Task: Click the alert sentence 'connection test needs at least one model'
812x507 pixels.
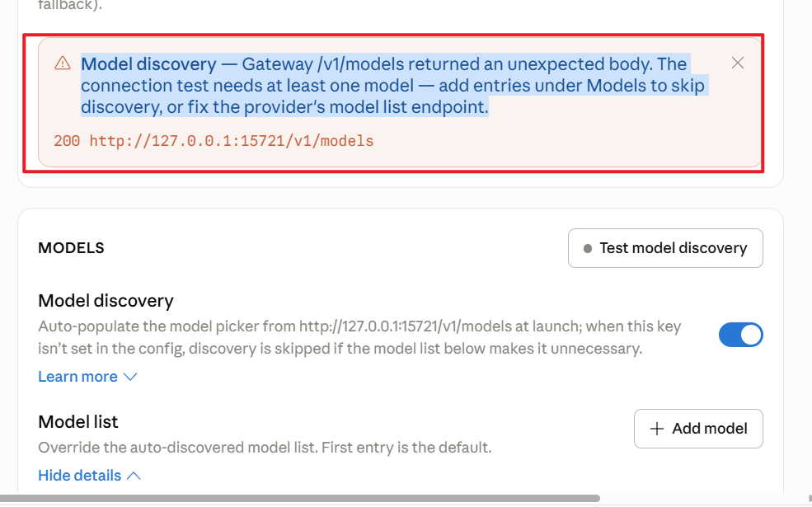Action: pyautogui.click(x=247, y=86)
